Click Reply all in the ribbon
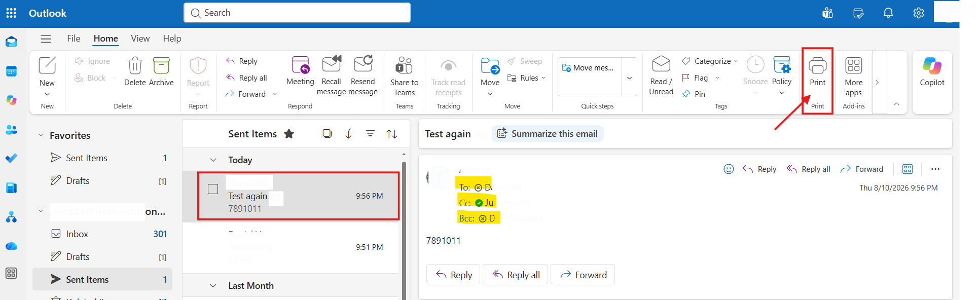This screenshot has height=300, width=980. (x=246, y=78)
